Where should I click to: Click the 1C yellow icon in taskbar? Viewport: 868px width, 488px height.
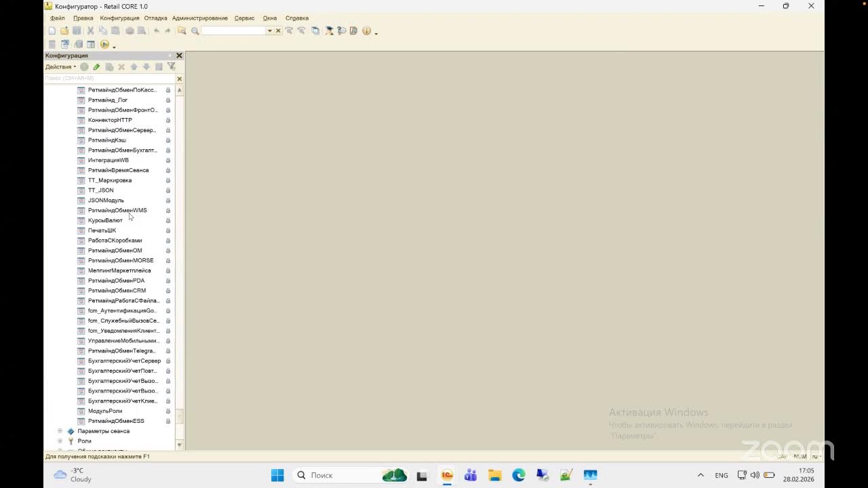click(x=446, y=475)
